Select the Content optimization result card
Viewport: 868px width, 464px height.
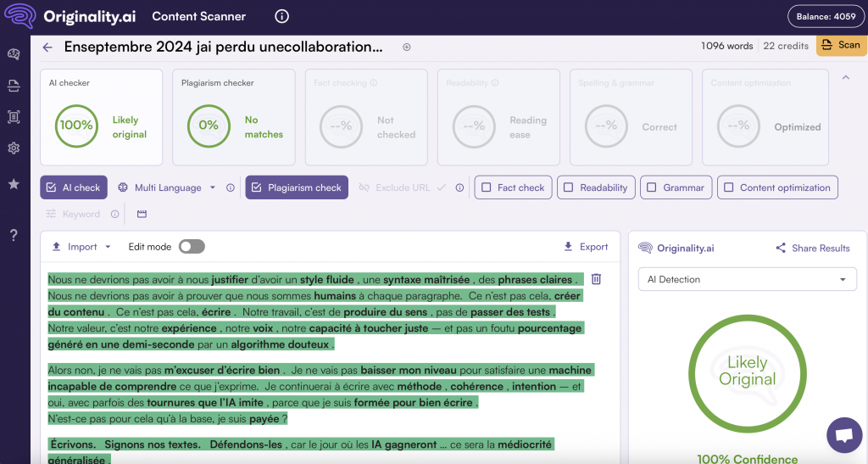765,117
